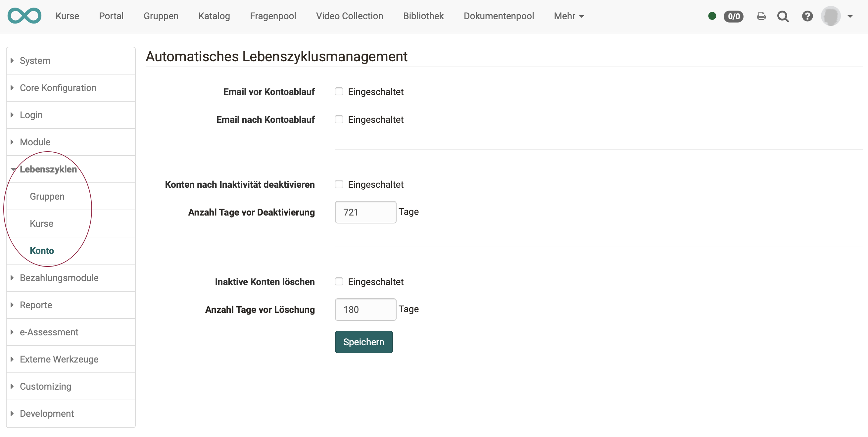The width and height of the screenshot is (868, 437).
Task: Click the Anzahl Tage vor Löschung field
Action: pos(365,310)
